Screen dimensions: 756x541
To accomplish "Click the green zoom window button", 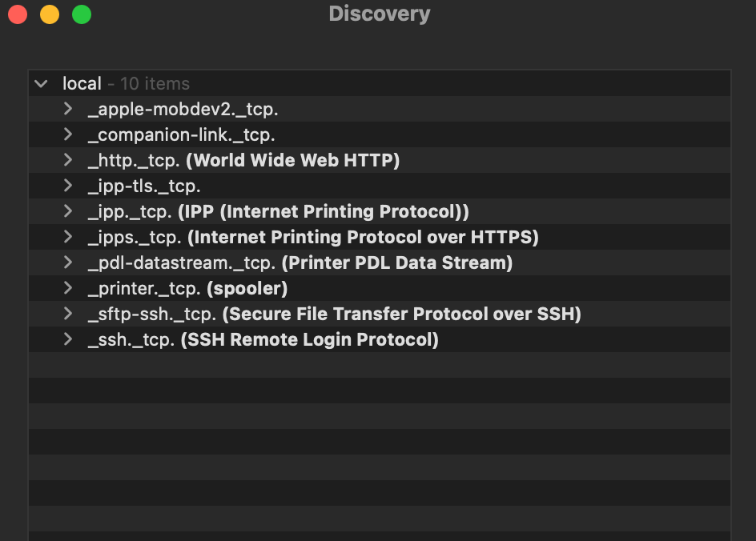I will 82,14.
